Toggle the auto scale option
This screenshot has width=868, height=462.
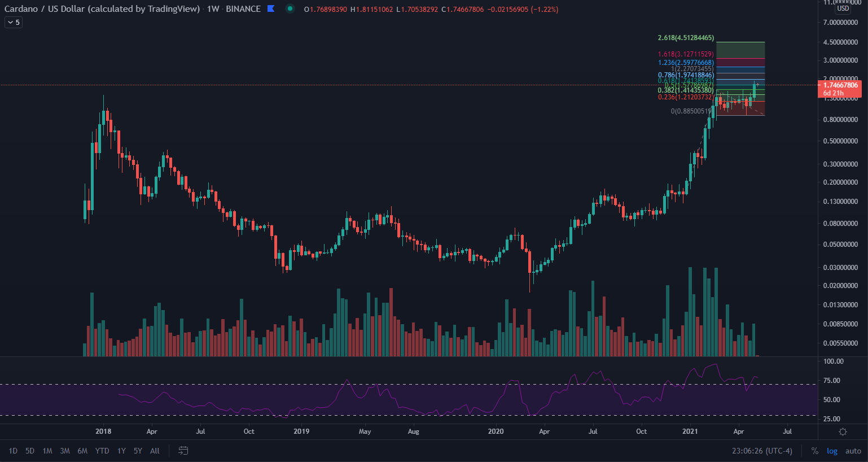click(x=853, y=451)
